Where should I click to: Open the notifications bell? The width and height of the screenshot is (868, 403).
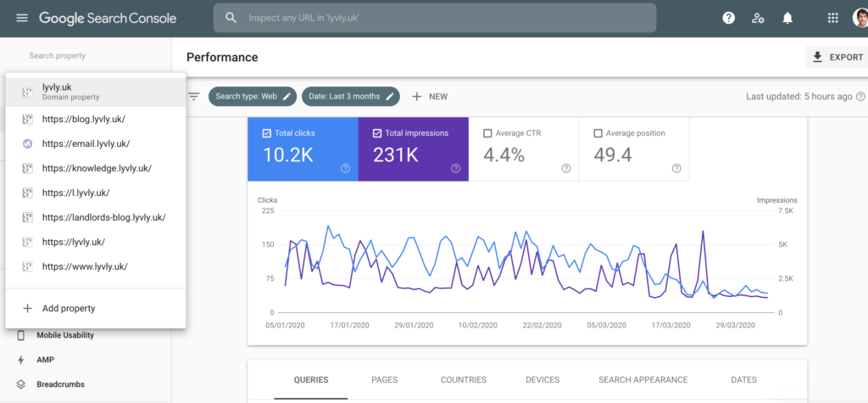(787, 18)
